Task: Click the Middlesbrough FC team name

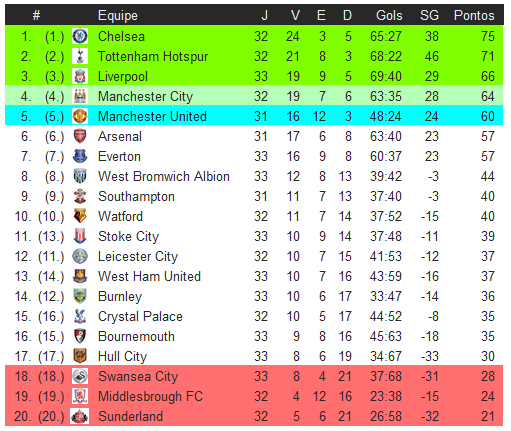Action: point(150,397)
